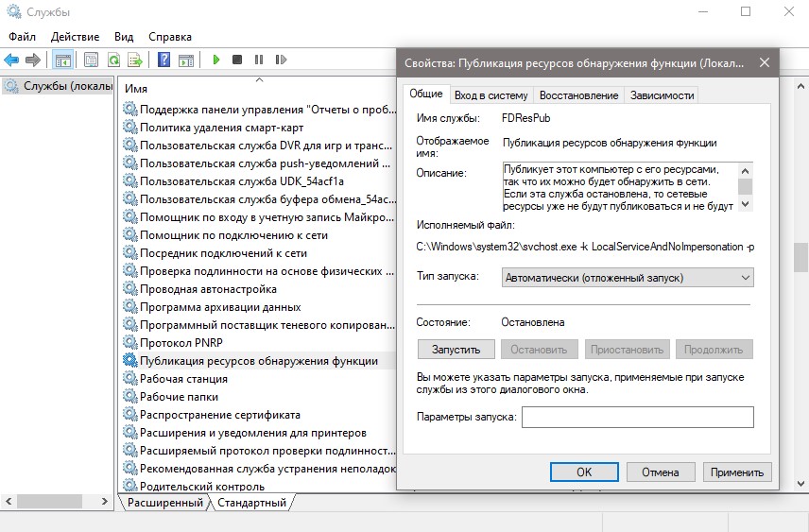Screen dimensions: 809x532
Task: Click main window scrollbar down arrow
Action: 800,484
